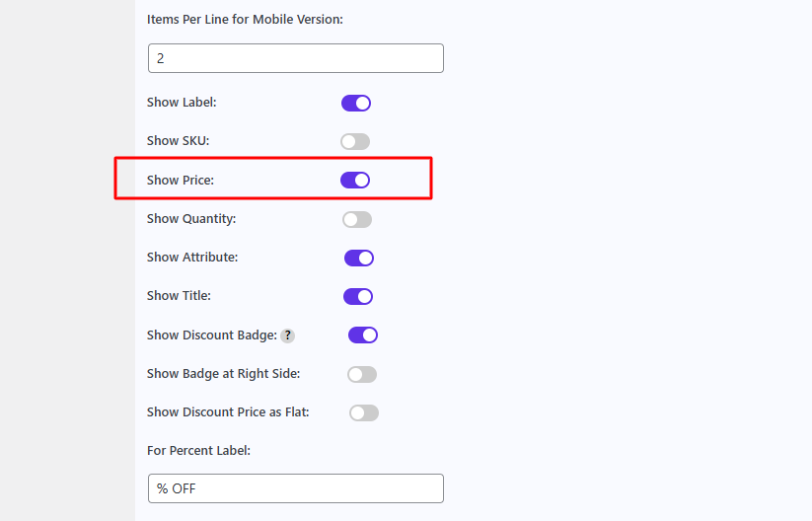Switch off Show Discount Badge
The width and height of the screenshot is (812, 521).
click(363, 335)
